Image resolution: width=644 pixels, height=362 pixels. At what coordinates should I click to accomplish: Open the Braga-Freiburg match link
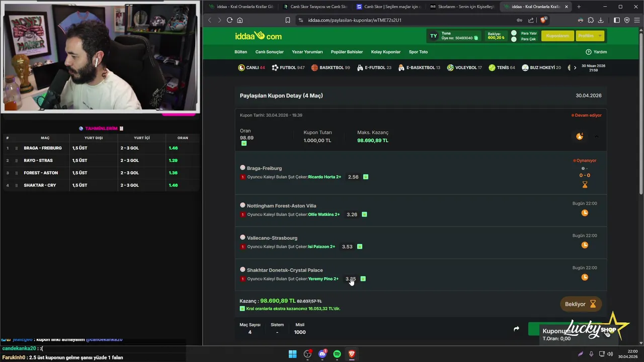pos(264,168)
